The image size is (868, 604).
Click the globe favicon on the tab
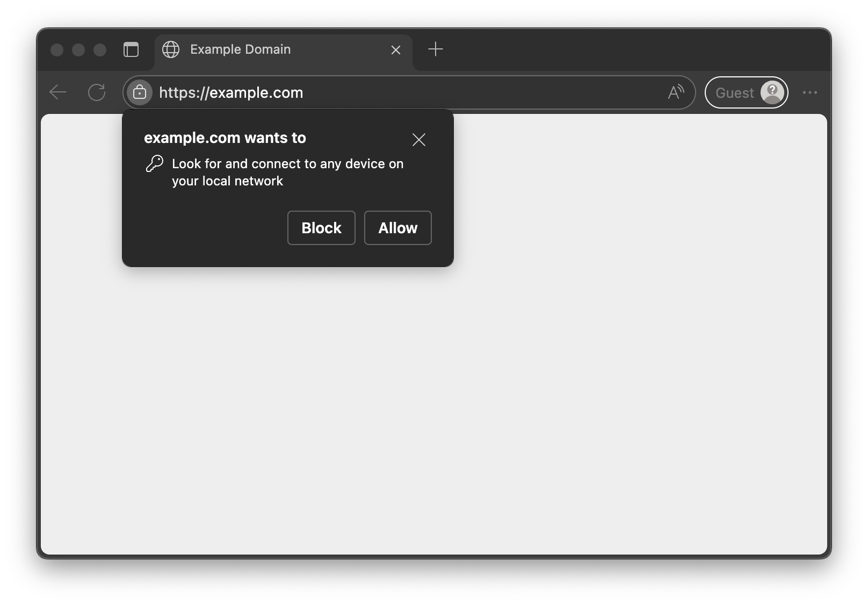pos(171,49)
